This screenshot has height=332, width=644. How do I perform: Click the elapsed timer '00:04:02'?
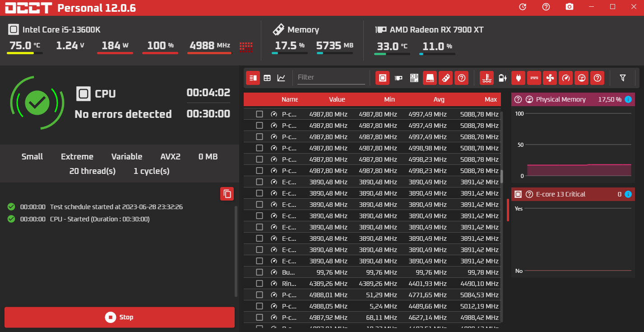coord(208,93)
